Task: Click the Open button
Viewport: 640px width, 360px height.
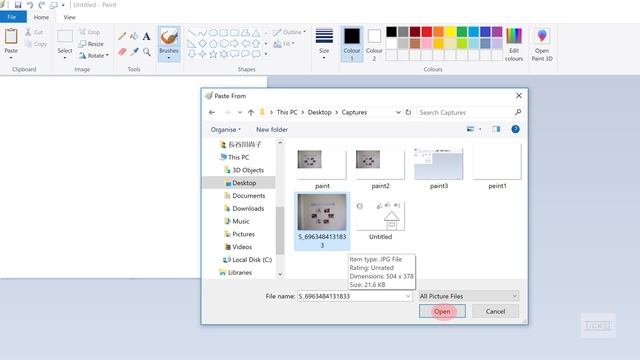Action: pos(442,311)
